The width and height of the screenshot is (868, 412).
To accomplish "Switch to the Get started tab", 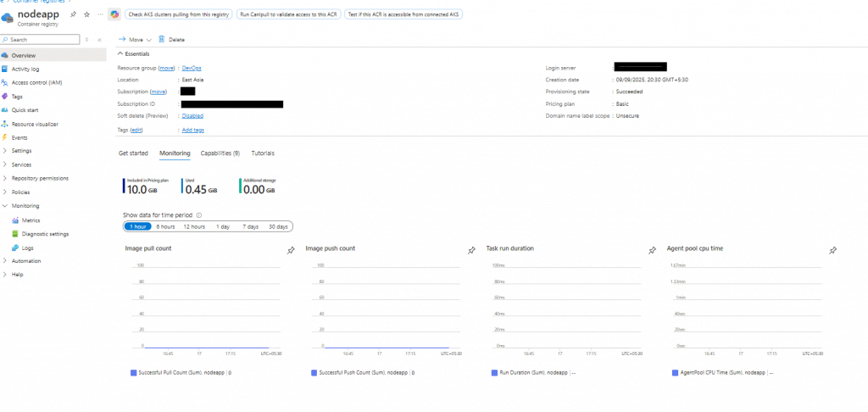I will pyautogui.click(x=133, y=153).
